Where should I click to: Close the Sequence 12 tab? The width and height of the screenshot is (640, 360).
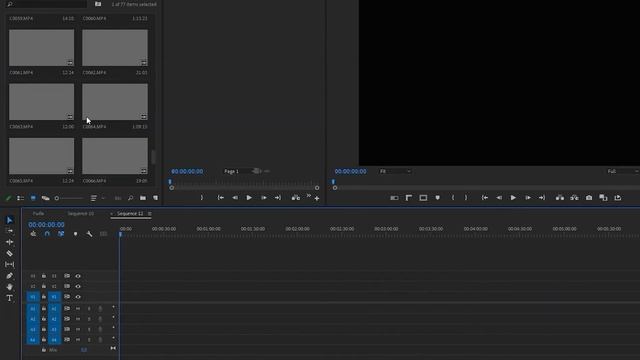click(x=112, y=213)
